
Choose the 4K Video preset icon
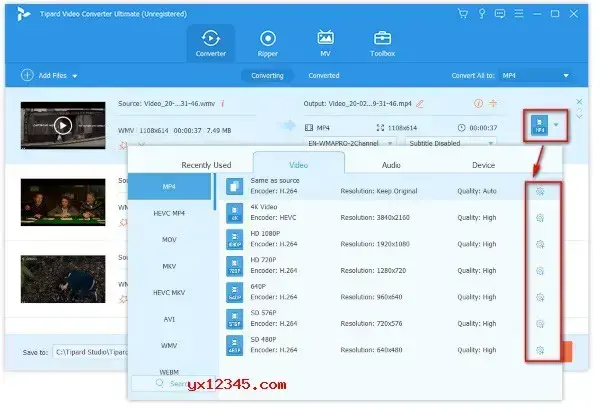234,213
